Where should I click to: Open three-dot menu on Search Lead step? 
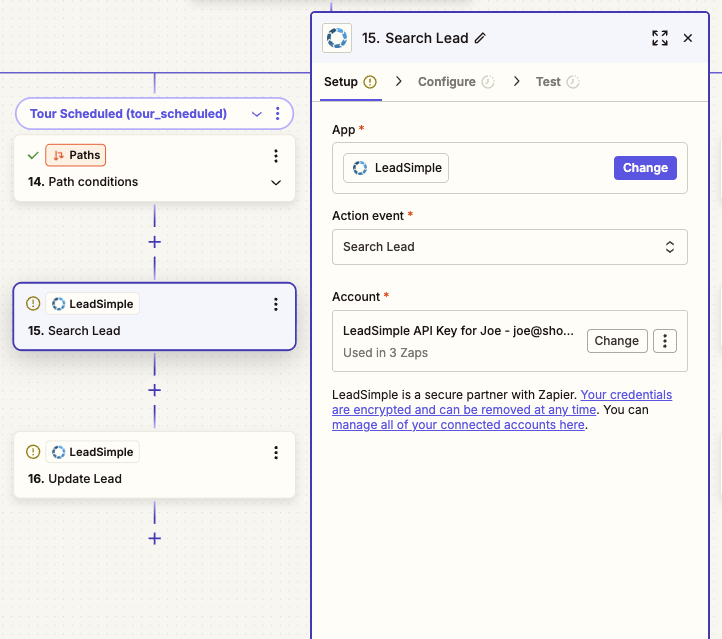click(276, 304)
